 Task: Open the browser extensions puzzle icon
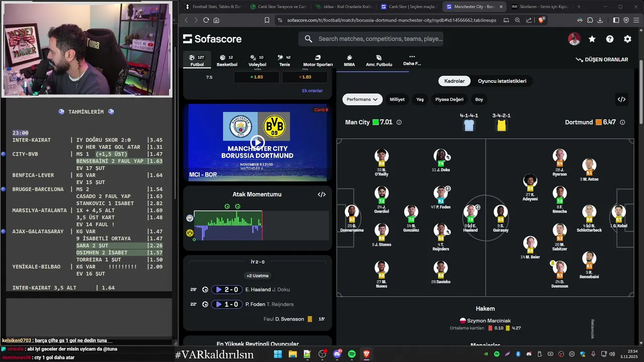pos(590,20)
